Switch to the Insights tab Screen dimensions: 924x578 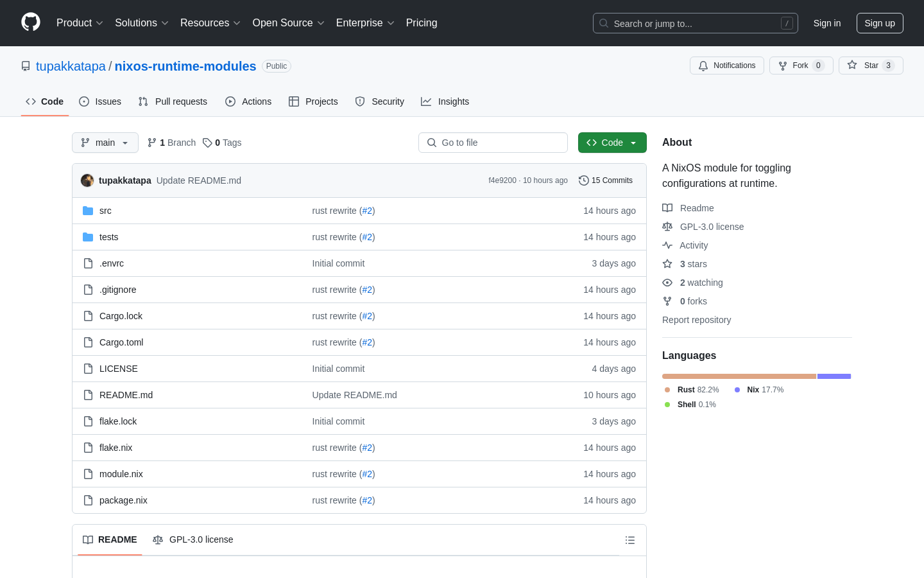point(445,101)
